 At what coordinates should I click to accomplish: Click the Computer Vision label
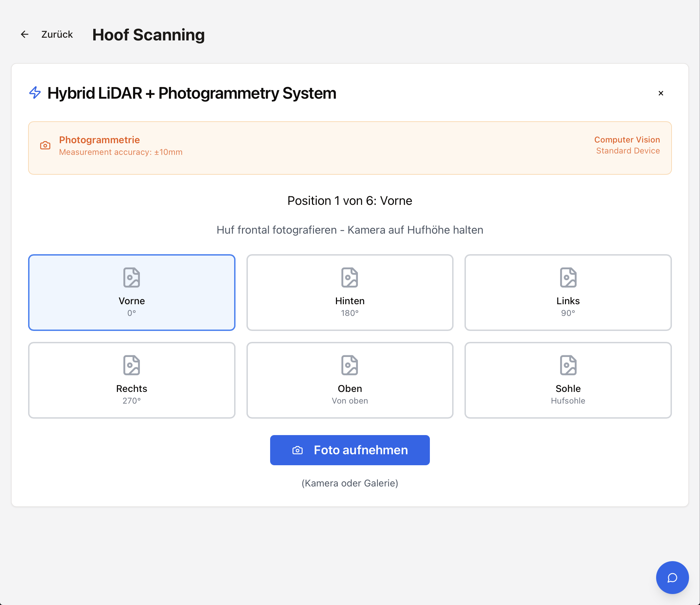(627, 140)
